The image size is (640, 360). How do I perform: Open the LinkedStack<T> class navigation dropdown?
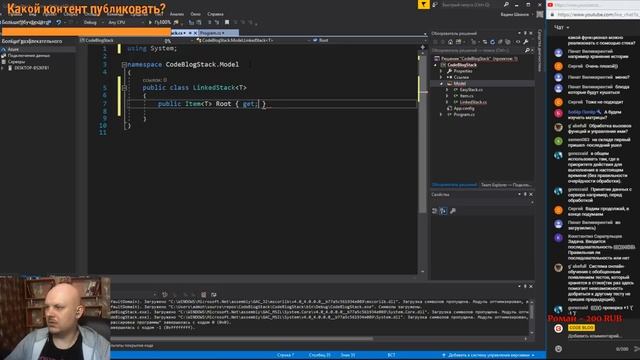(x=253, y=40)
